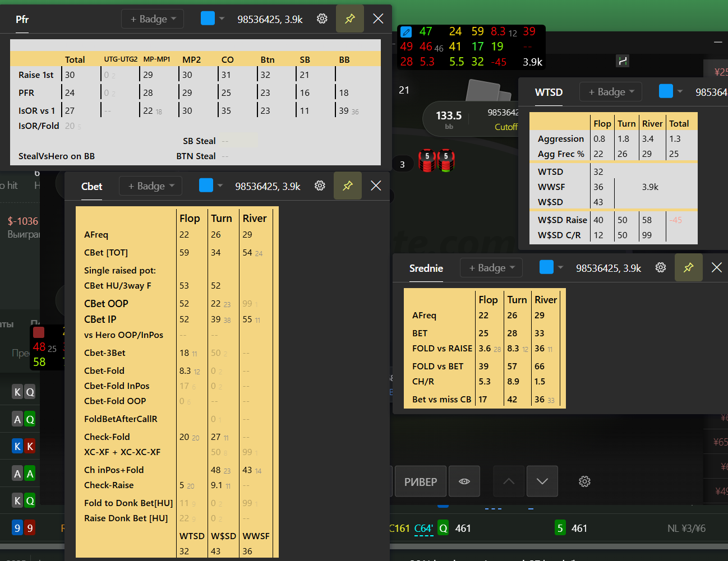Toggle pin in Cbet popup
The width and height of the screenshot is (728, 561).
point(348,186)
